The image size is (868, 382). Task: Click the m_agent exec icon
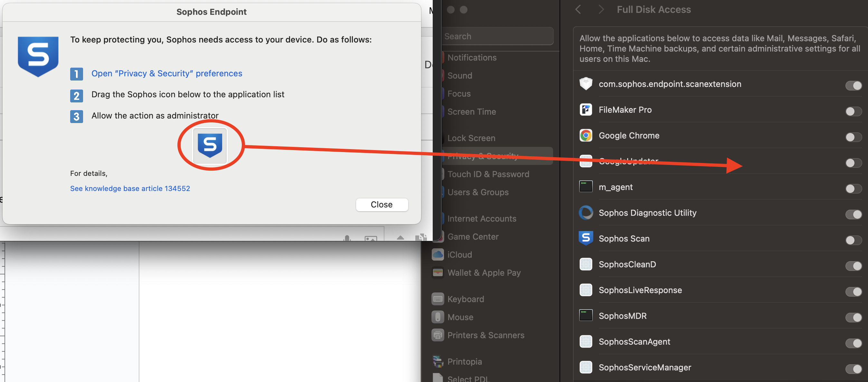(586, 186)
